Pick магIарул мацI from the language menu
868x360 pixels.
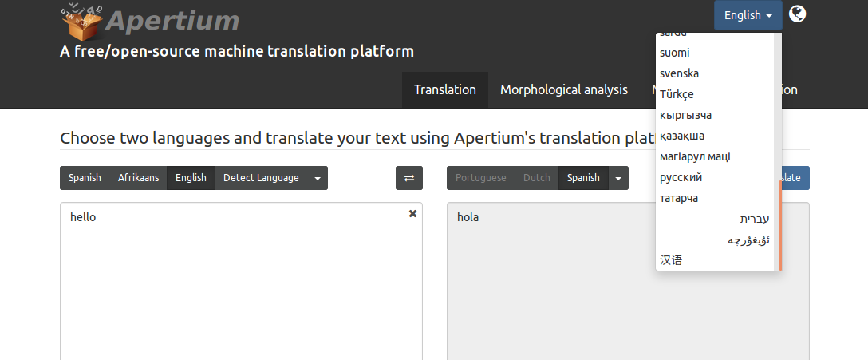[x=715, y=156]
